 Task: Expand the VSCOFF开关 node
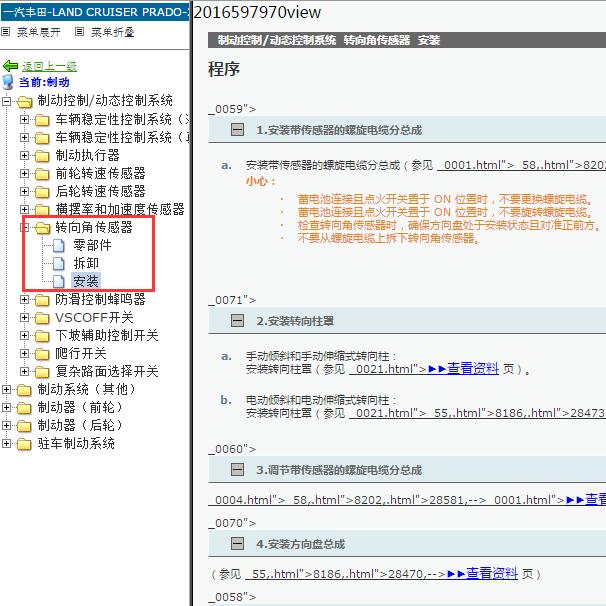24,317
